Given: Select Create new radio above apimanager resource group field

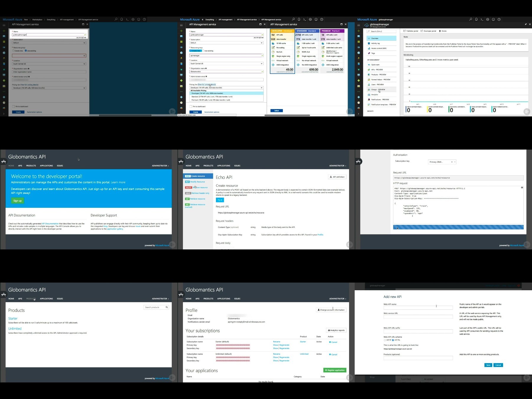Looking at the screenshot, I should [x=191, y=51].
